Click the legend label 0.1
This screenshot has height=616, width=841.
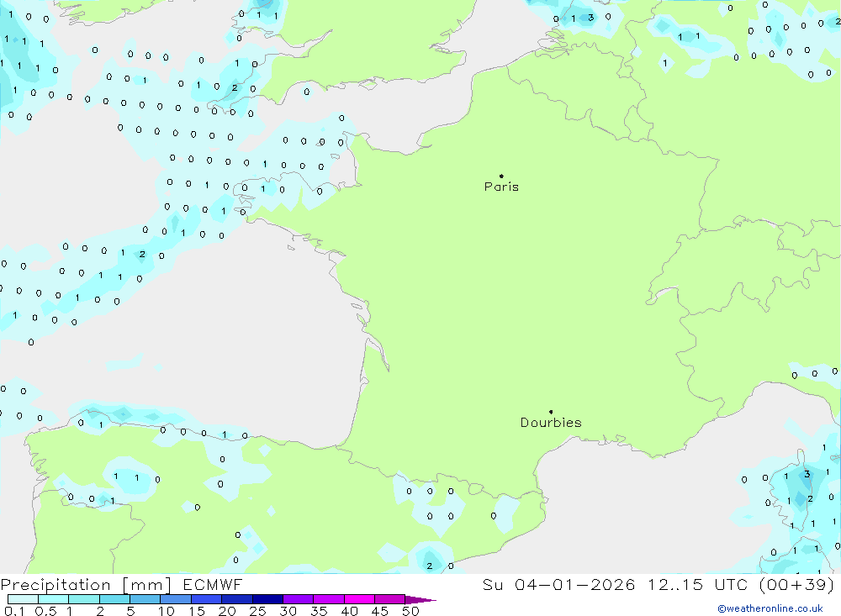tap(14, 611)
